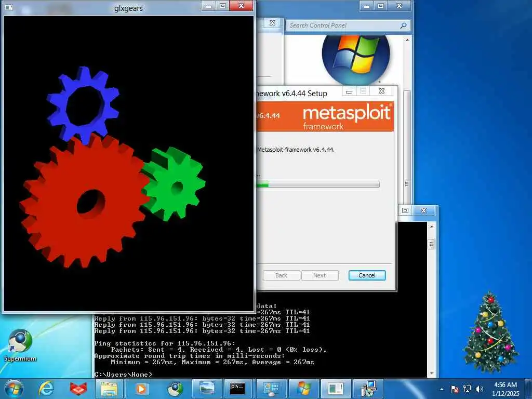Screen dimensions: 532x399
Task: Open the Supermium desktop shortcut
Action: pyautogui.click(x=20, y=345)
